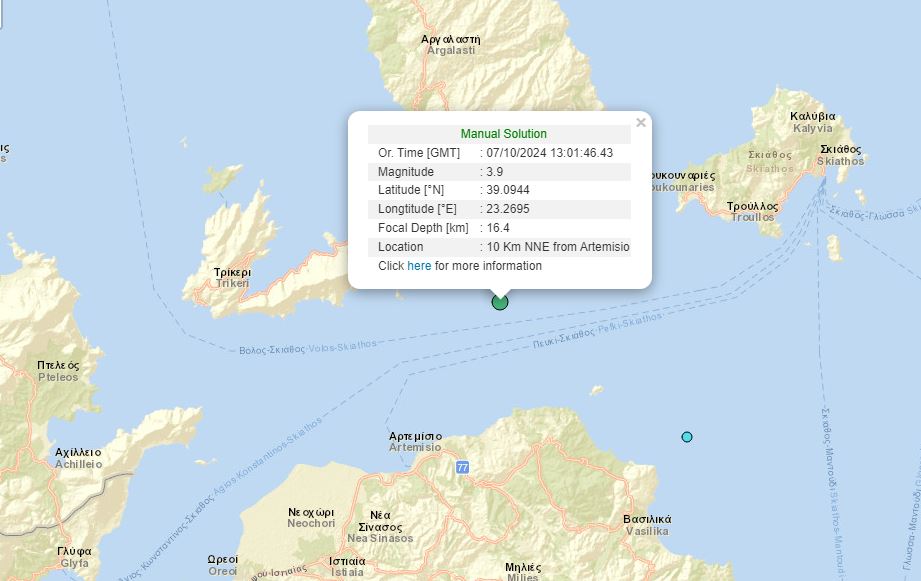This screenshot has height=581, width=921.
Task: Click the Magnitude value 3.9
Action: (494, 172)
